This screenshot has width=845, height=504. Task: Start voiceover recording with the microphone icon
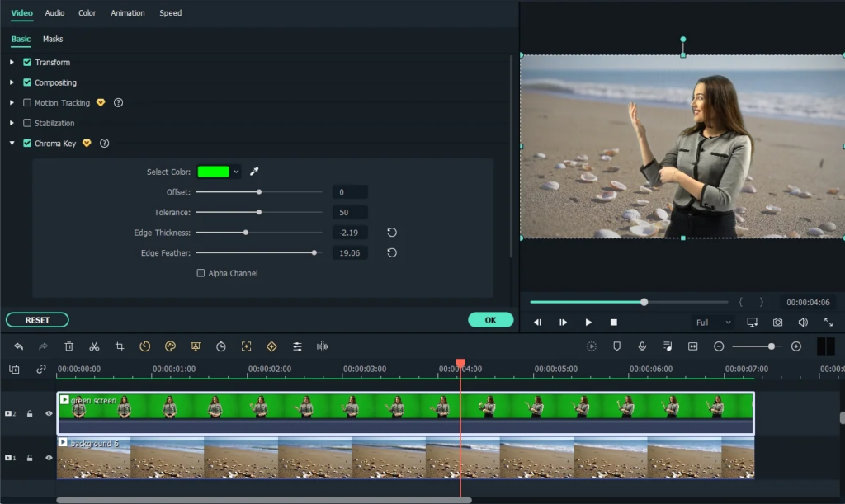(642, 346)
